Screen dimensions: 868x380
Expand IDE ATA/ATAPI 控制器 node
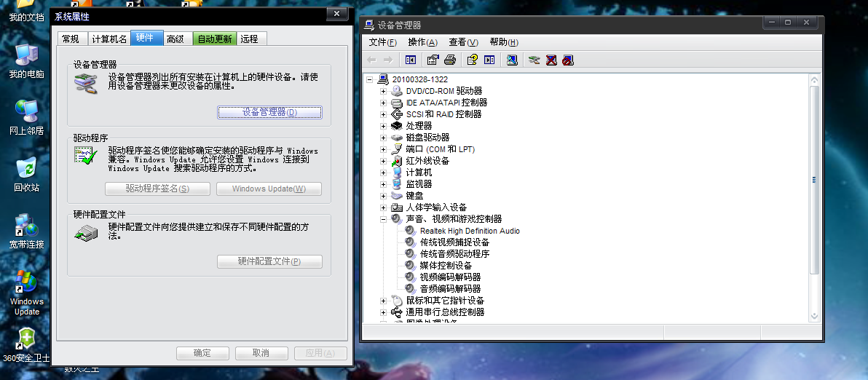[383, 103]
